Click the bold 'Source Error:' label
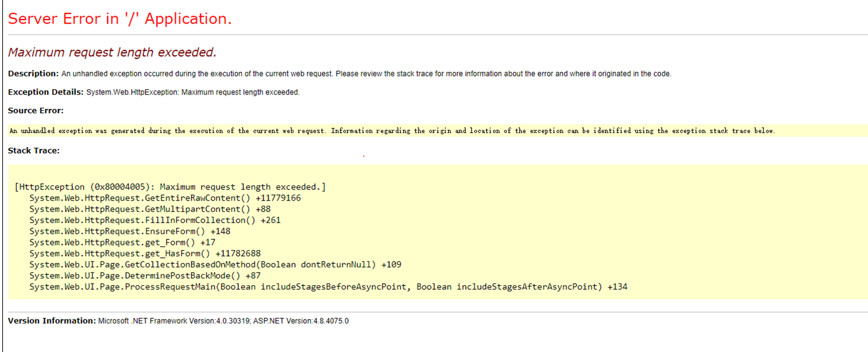The width and height of the screenshot is (868, 352). click(x=36, y=110)
